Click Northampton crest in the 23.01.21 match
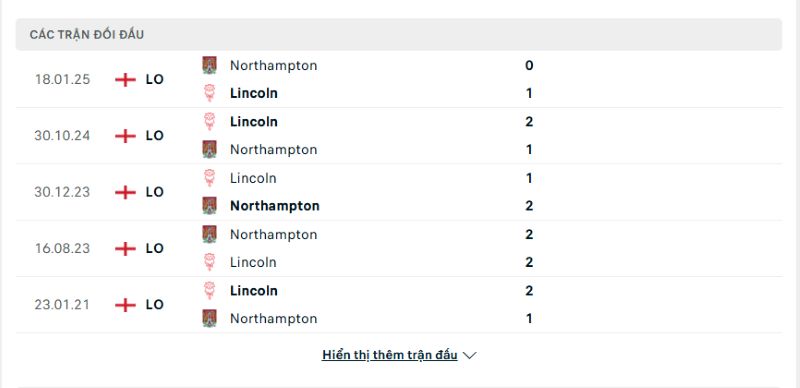The height and width of the screenshot is (388, 800). point(209,319)
